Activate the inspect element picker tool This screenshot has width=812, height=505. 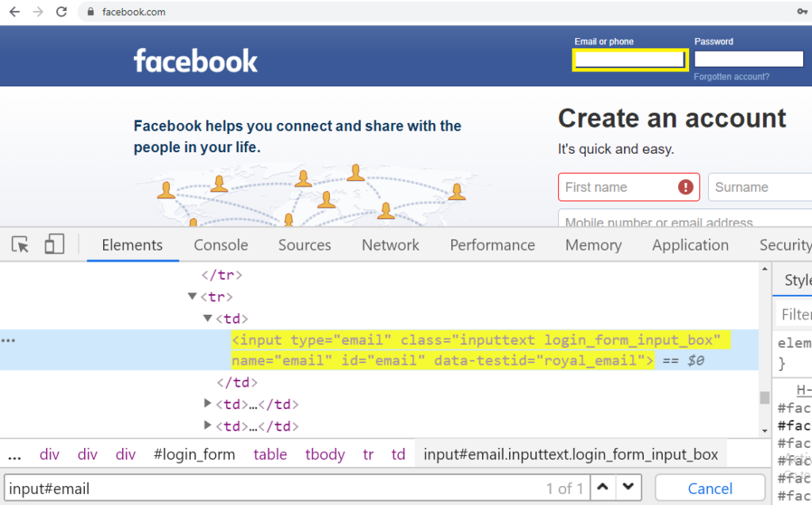[20, 244]
